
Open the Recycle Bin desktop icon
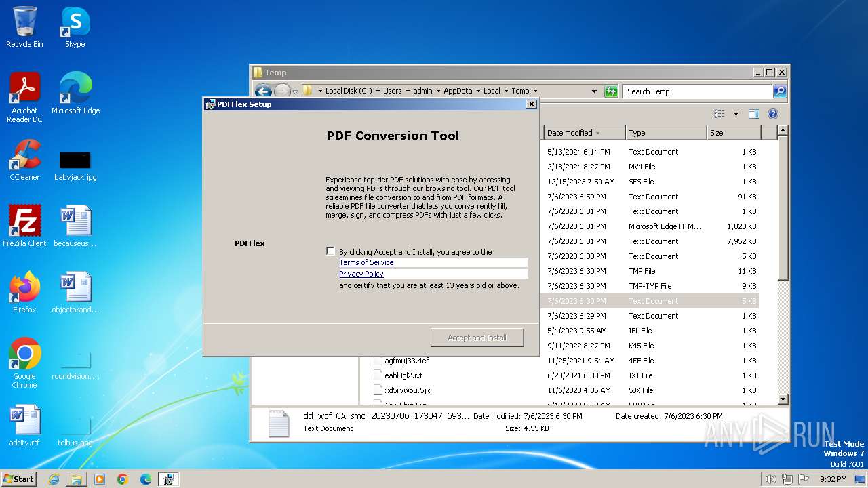pos(24,27)
